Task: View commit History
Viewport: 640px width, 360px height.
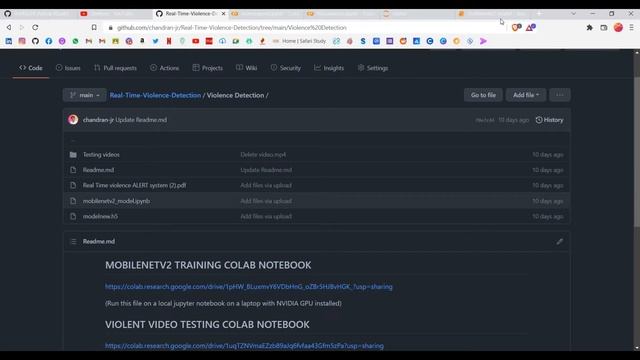Action: 549,120
